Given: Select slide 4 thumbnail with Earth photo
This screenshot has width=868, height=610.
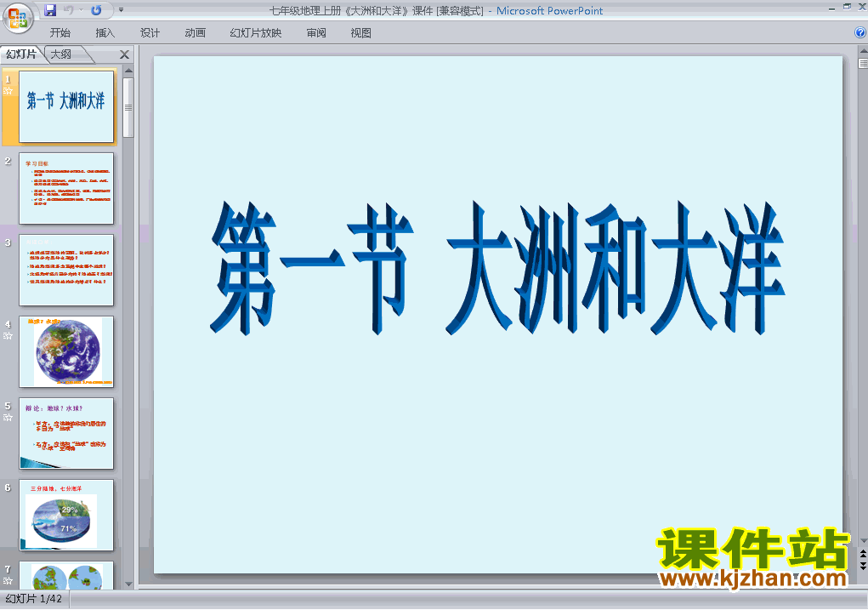Looking at the screenshot, I should click(66, 352).
